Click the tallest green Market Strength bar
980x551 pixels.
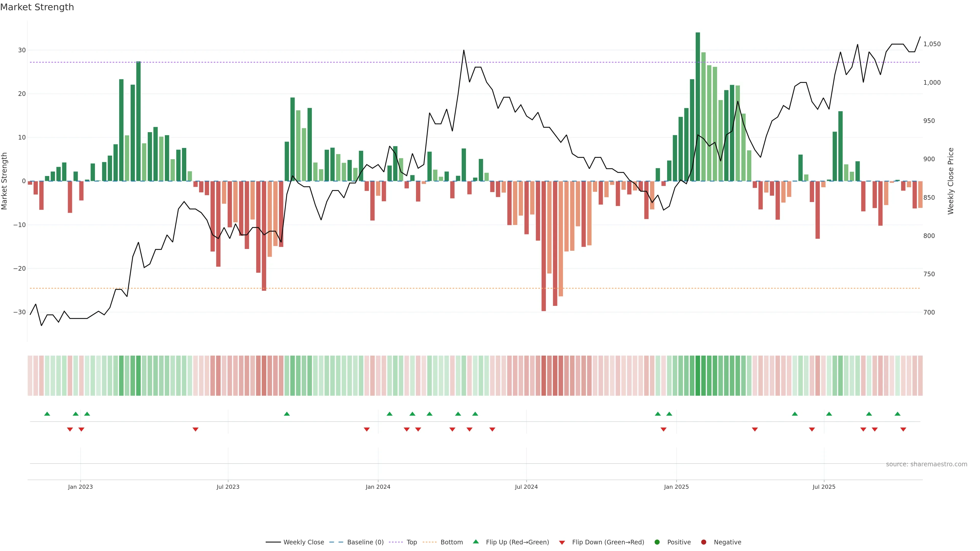[x=698, y=106]
